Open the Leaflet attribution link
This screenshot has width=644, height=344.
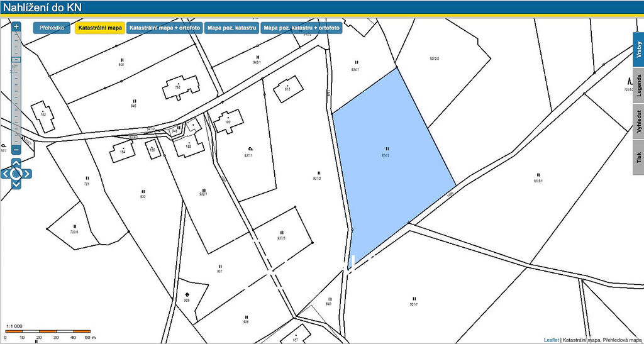pyautogui.click(x=551, y=340)
